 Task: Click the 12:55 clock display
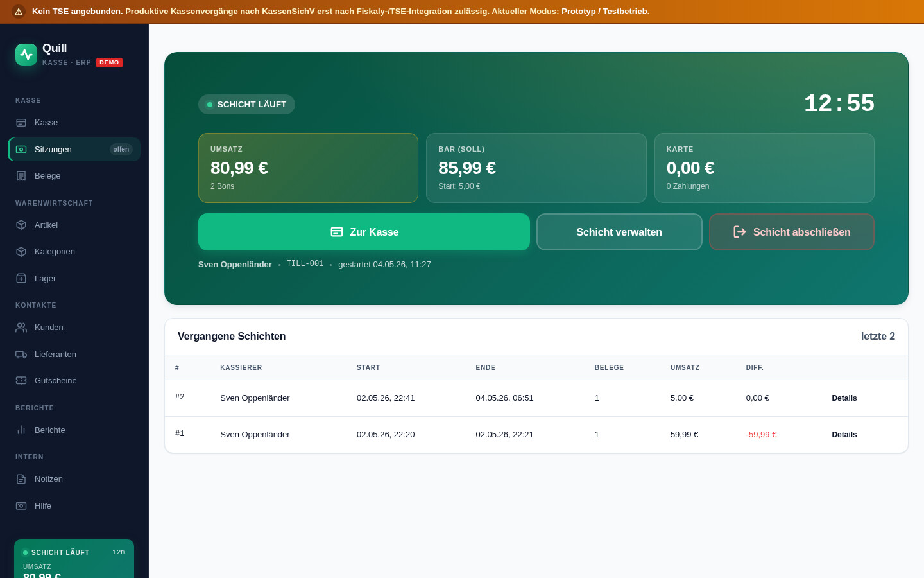pyautogui.click(x=839, y=103)
